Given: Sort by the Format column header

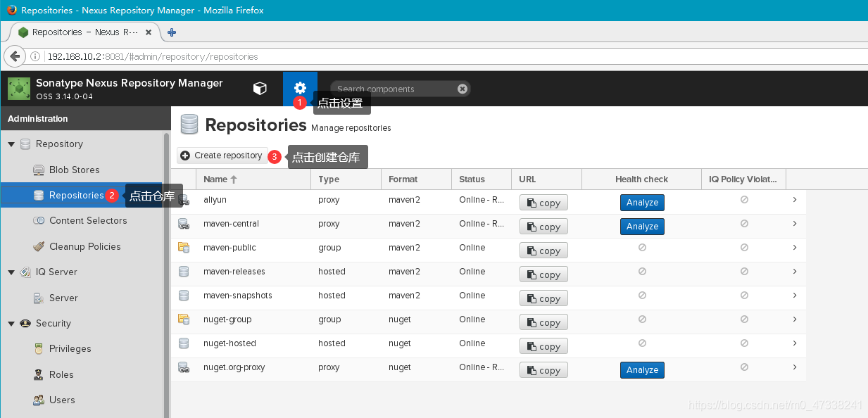Looking at the screenshot, I should (416, 179).
